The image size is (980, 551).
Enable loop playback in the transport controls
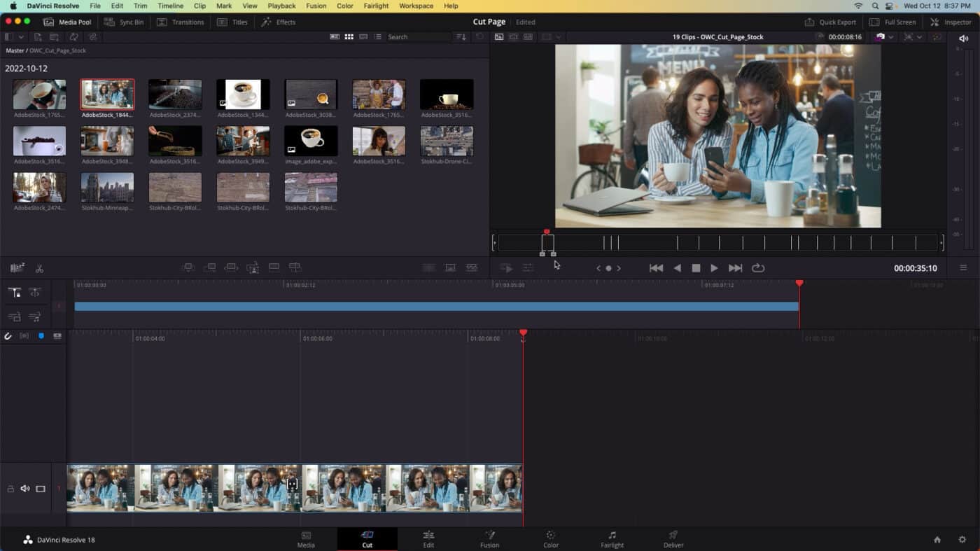pos(758,267)
